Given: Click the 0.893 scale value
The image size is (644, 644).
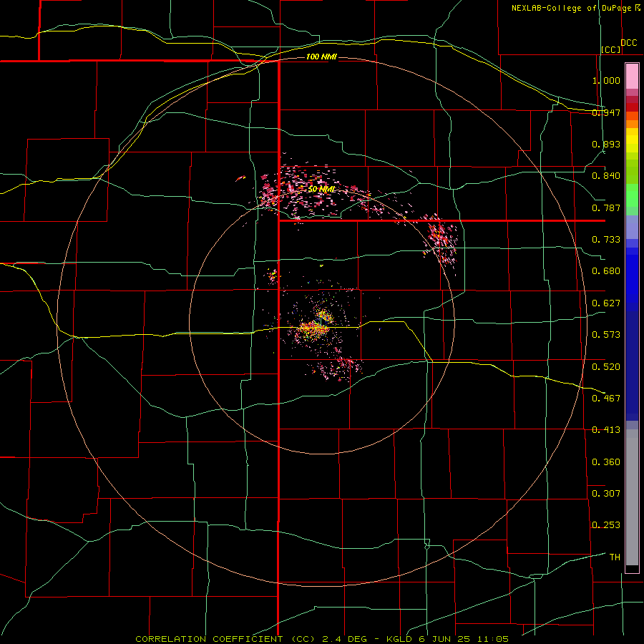Looking at the screenshot, I should pyautogui.click(x=606, y=144).
